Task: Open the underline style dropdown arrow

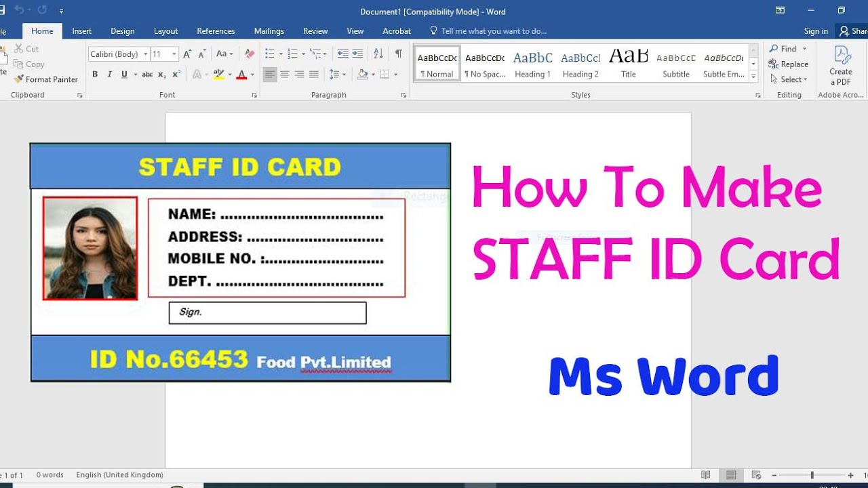Action: coord(136,75)
